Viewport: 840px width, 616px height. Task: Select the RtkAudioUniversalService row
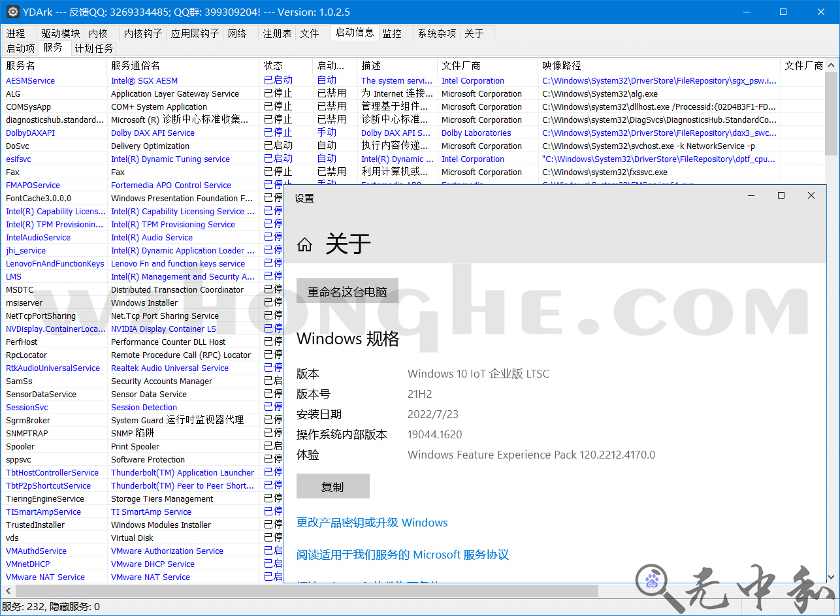(x=142, y=368)
